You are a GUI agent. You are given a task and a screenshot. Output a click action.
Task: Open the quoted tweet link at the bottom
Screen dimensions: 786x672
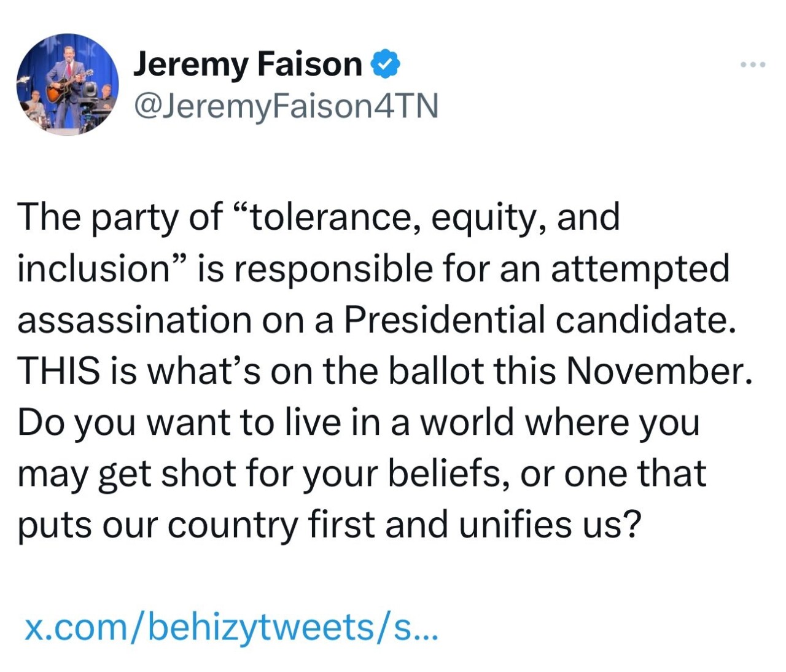click(230, 628)
